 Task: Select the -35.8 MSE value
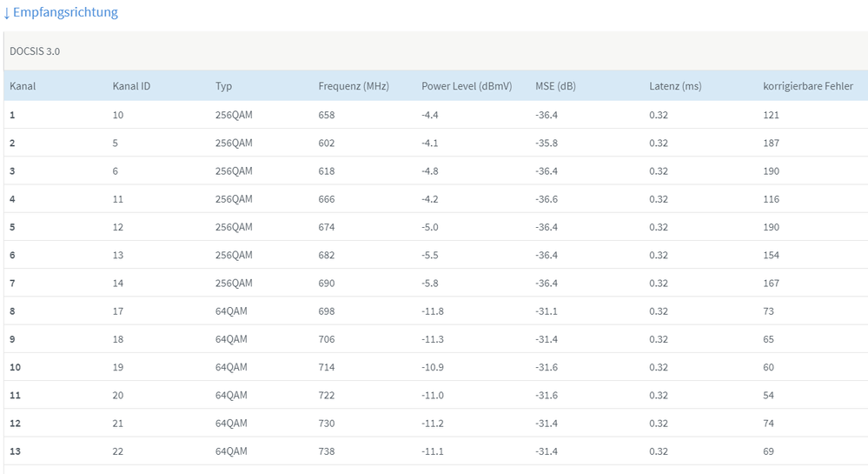pyautogui.click(x=547, y=143)
